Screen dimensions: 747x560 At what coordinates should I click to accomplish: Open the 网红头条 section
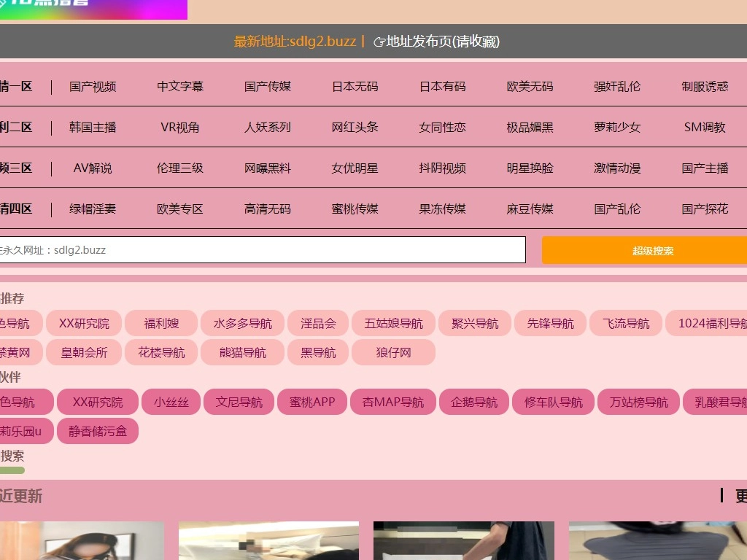pos(355,127)
